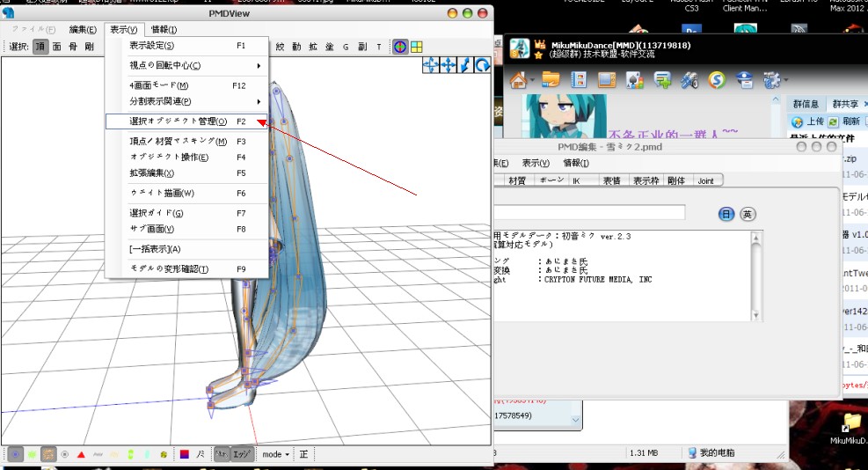Select 選択オブジェクト管理(O) menu entry
This screenshot has width=868, height=470.
point(187,121)
